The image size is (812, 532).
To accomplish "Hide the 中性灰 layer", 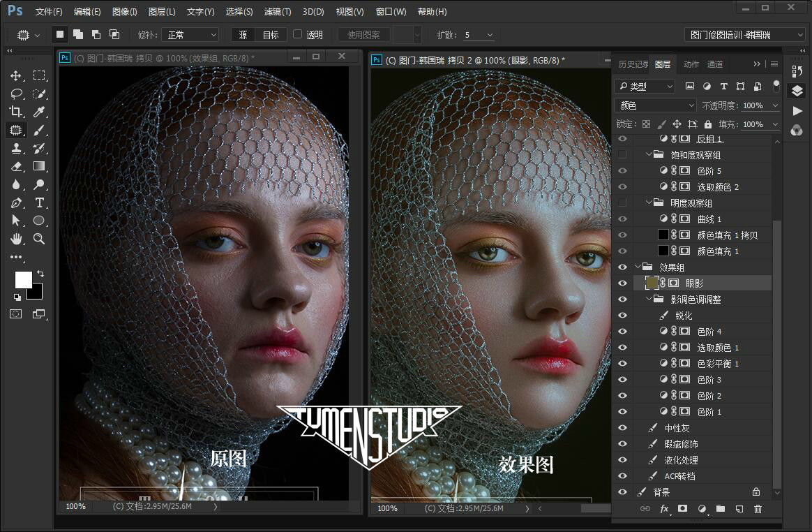I will pos(622,428).
